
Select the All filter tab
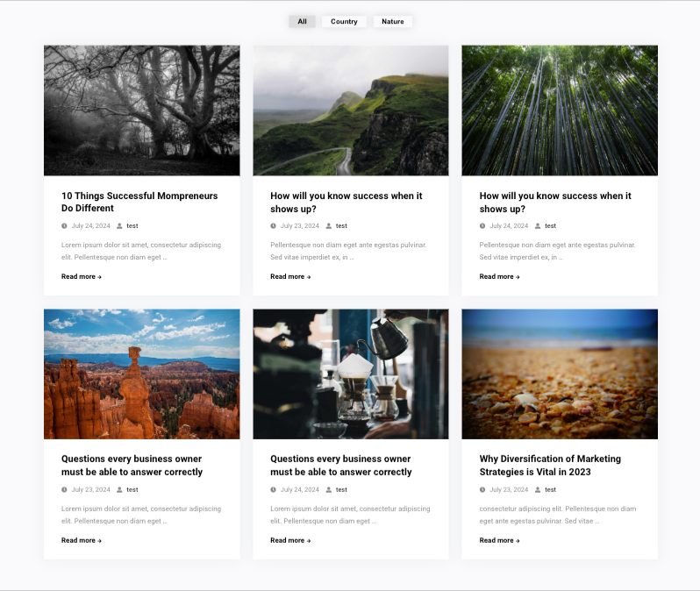click(x=303, y=21)
